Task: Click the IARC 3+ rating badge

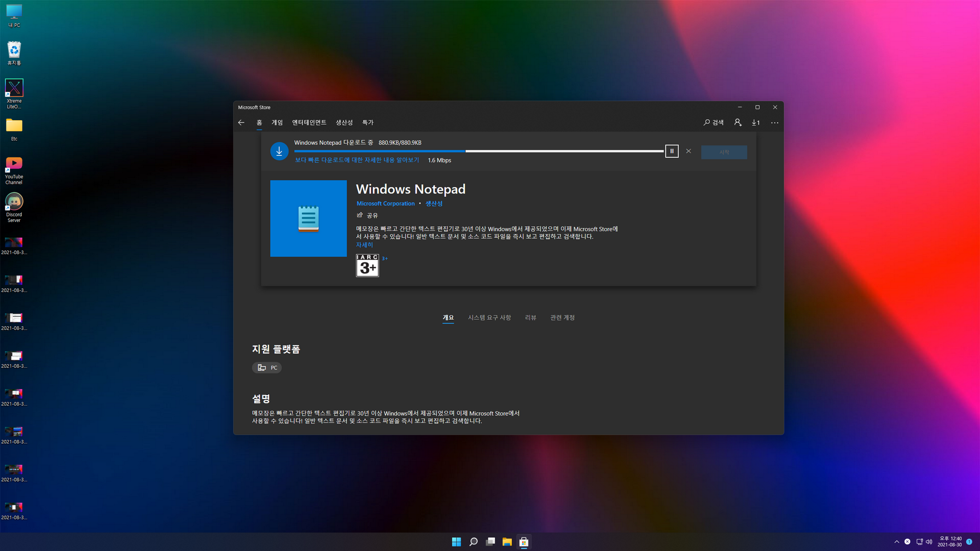Action: [367, 265]
